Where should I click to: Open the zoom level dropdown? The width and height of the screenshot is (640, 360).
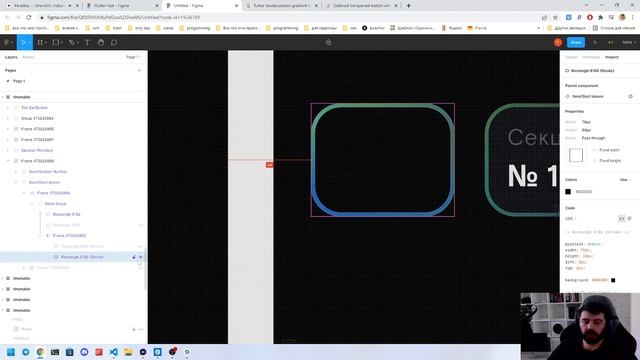coord(629,42)
